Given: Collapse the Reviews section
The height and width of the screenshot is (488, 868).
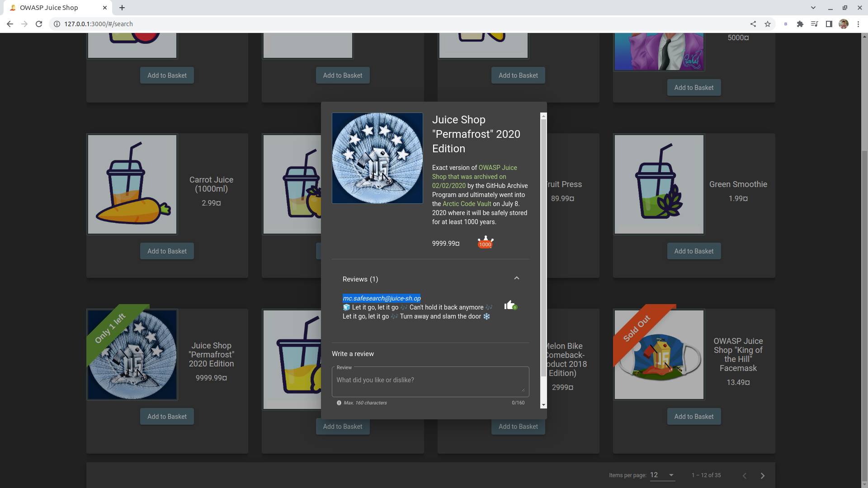Looking at the screenshot, I should pos(517,278).
